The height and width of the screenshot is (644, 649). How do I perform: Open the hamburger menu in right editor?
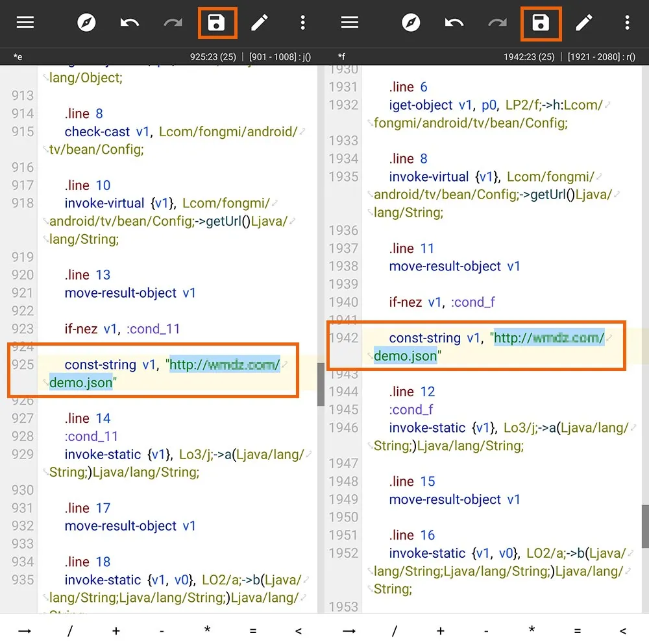pos(350,23)
